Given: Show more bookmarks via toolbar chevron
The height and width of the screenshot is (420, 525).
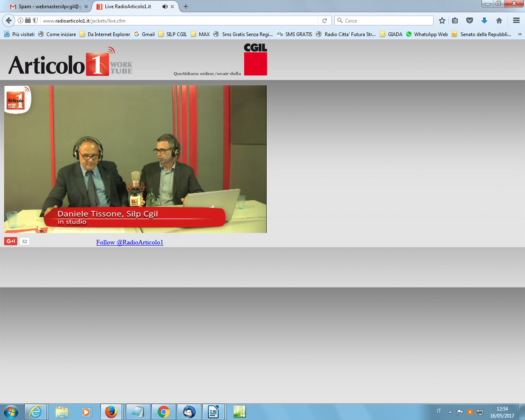Looking at the screenshot, I should pyautogui.click(x=520, y=34).
